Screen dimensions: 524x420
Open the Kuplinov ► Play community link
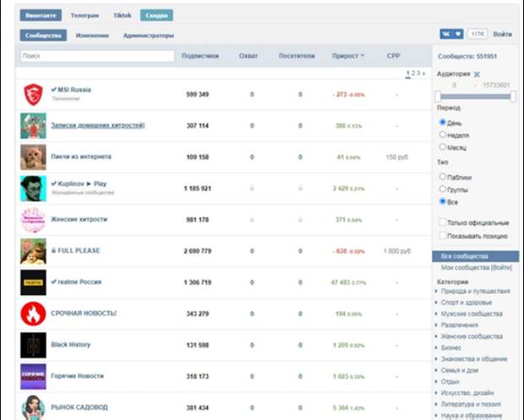click(x=82, y=183)
